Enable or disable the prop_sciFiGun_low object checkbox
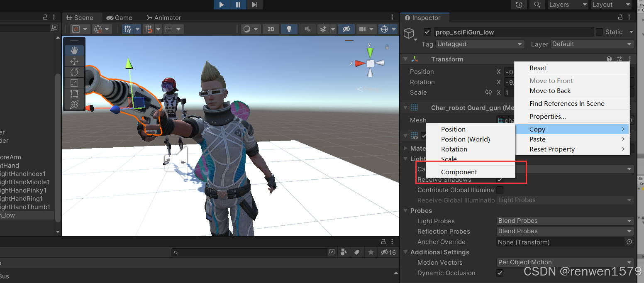Screen dimensions: 644x283 tap(427, 32)
